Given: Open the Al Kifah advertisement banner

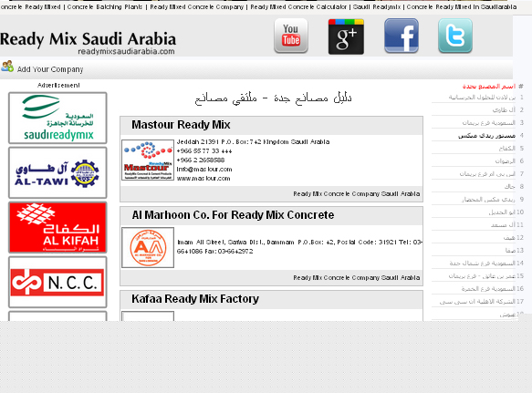Looking at the screenshot, I should [x=57, y=228].
